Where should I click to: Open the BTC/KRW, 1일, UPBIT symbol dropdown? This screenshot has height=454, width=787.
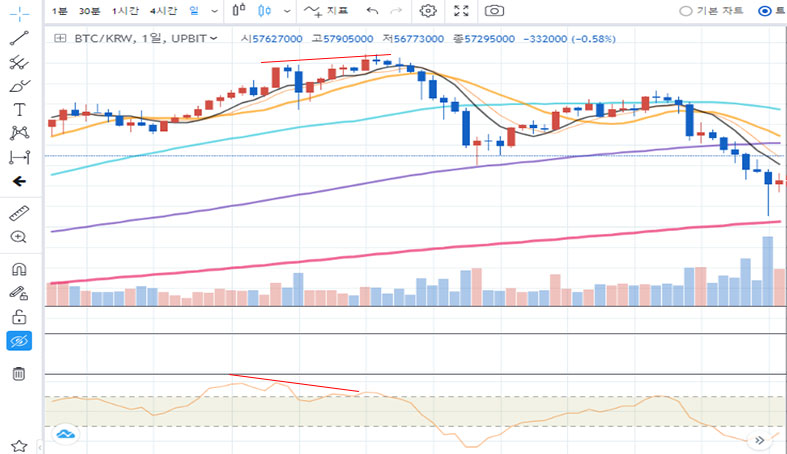(x=146, y=38)
